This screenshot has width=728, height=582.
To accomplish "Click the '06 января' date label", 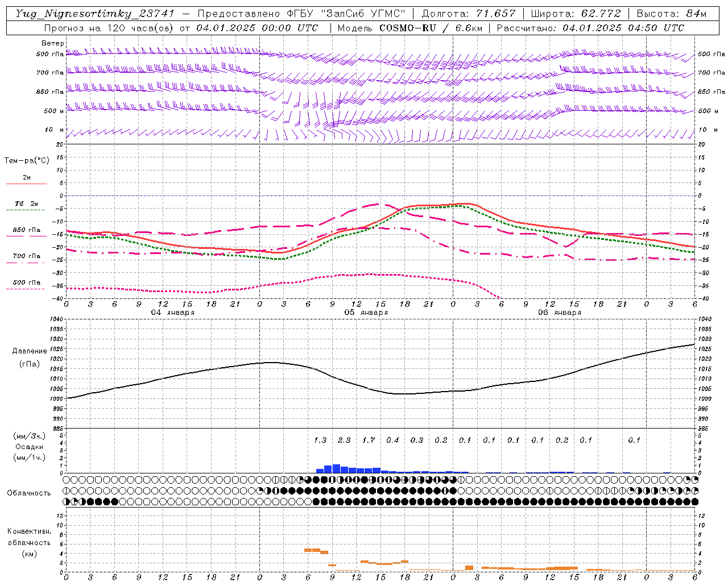I will coord(560,313).
